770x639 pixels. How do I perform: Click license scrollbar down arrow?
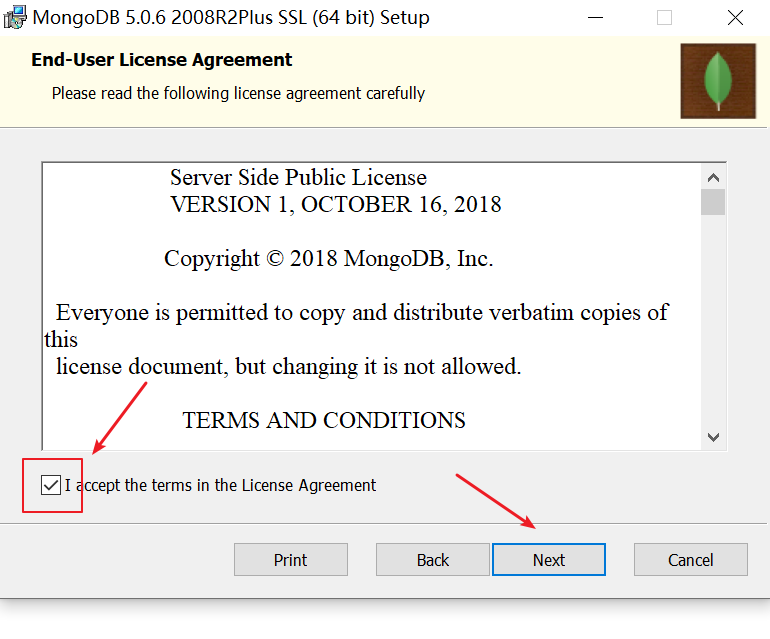click(713, 437)
